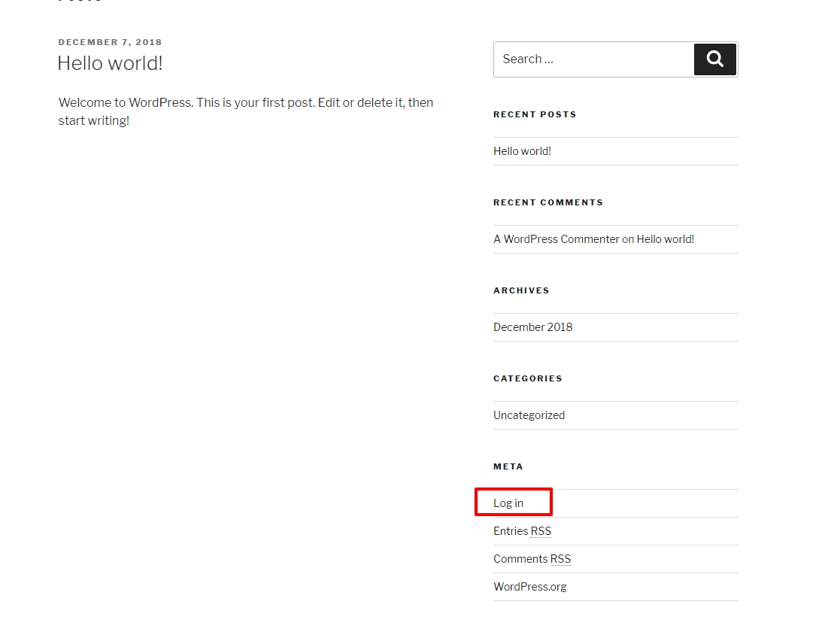This screenshot has width=831, height=644.
Task: Click the Meta widget heading
Action: tap(508, 466)
